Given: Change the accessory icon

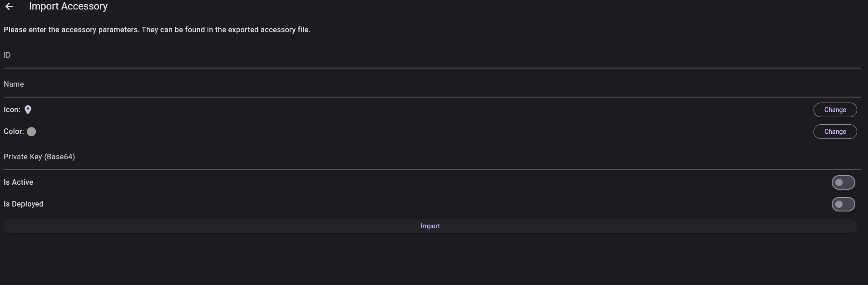Looking at the screenshot, I should point(835,110).
